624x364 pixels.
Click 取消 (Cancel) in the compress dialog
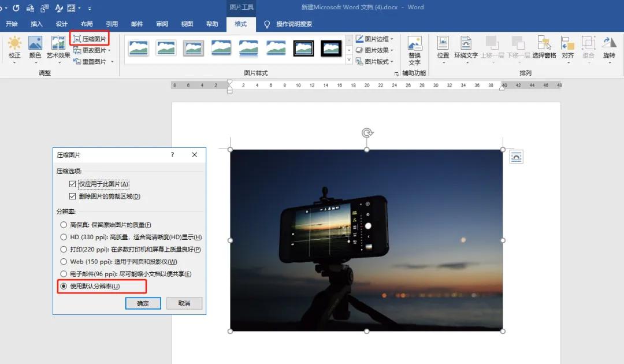coord(184,303)
